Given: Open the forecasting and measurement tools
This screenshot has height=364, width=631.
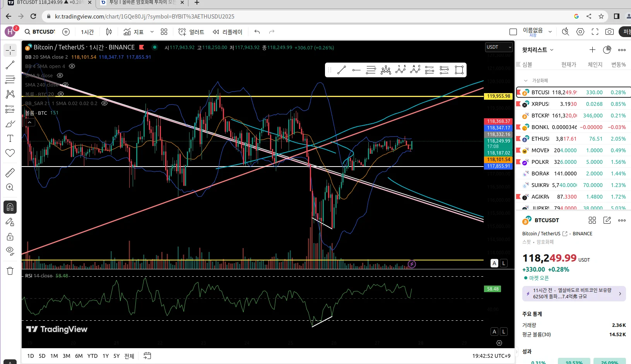Looking at the screenshot, I should [x=10, y=109].
